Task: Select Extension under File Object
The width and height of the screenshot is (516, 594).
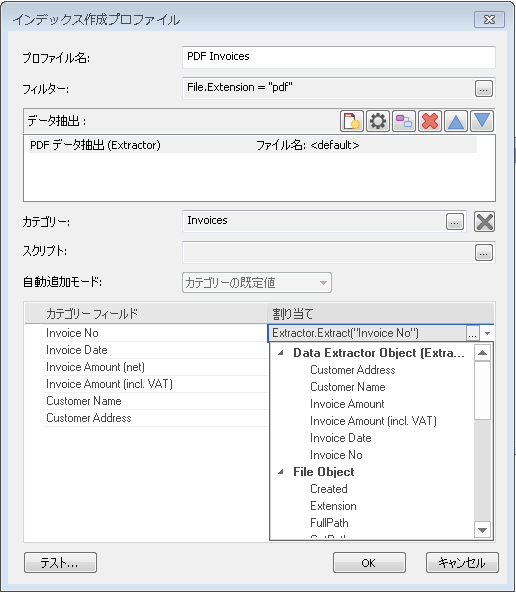Action: (x=333, y=506)
